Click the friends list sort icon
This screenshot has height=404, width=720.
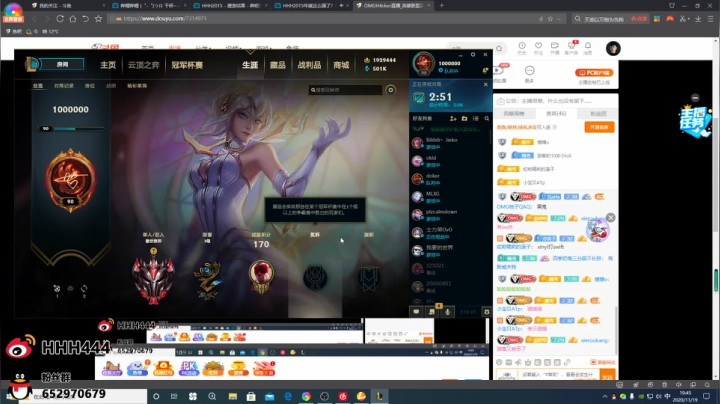coord(476,118)
